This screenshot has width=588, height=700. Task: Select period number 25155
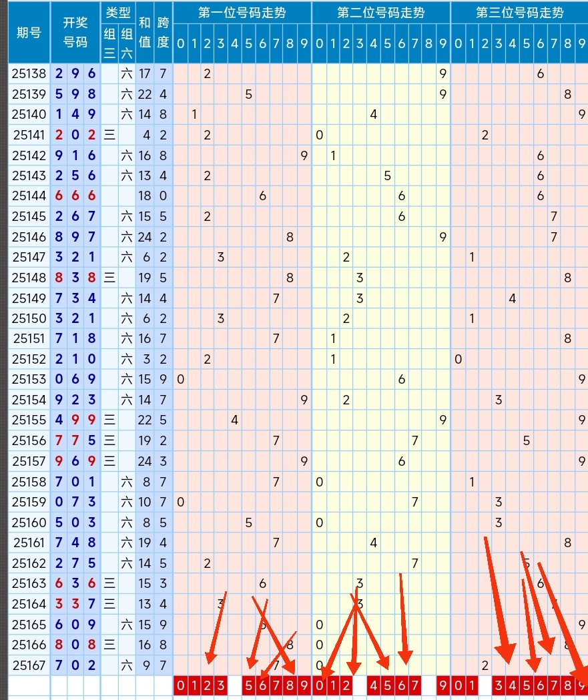point(29,420)
